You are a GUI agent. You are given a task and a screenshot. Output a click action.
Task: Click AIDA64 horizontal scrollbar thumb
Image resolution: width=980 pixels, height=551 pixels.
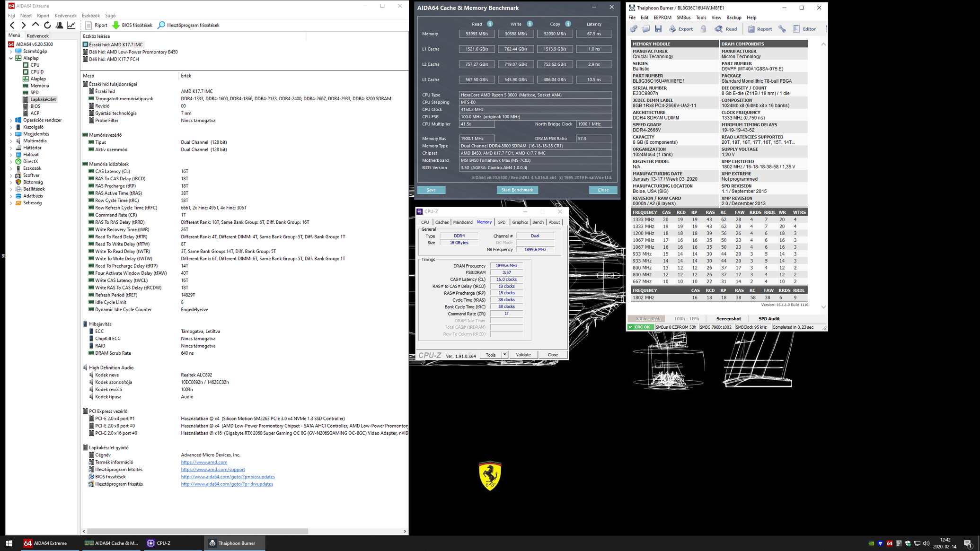[x=198, y=531]
